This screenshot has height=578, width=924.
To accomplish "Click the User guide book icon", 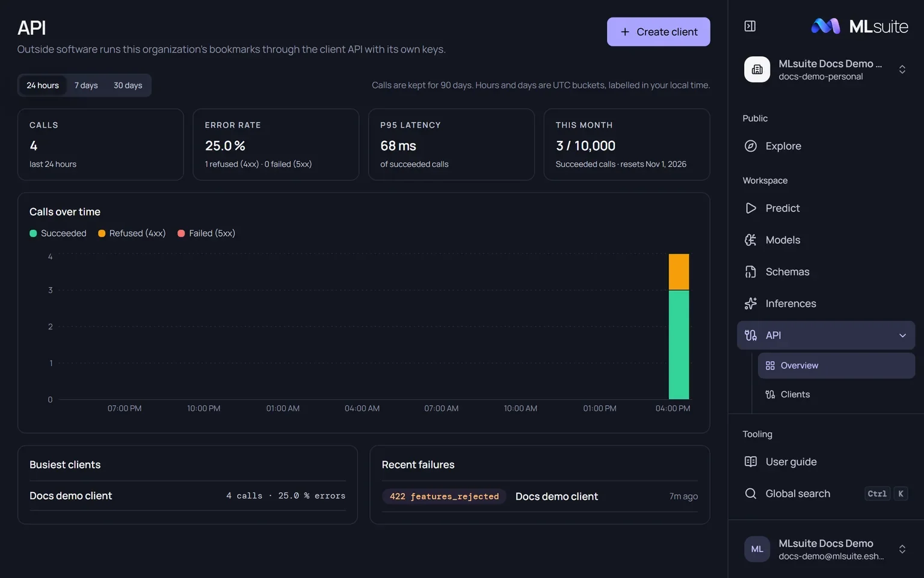I will [x=751, y=462].
